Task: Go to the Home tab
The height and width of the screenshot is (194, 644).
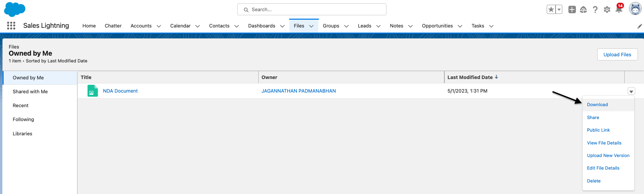Action: coord(89,26)
